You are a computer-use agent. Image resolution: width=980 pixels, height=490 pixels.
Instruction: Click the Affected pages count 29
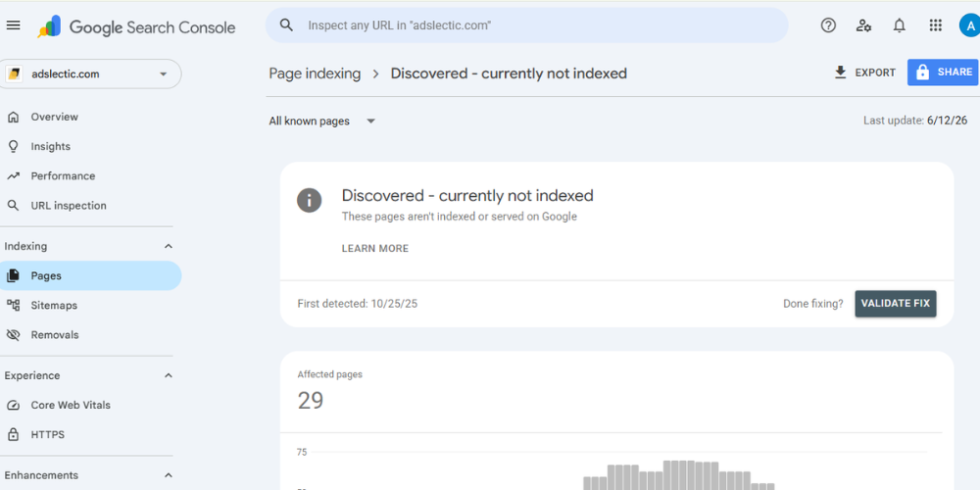311,400
